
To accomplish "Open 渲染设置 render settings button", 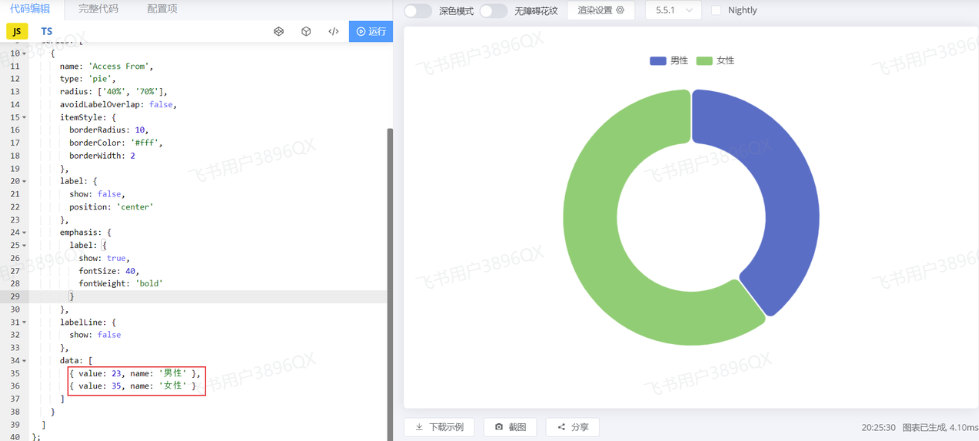I will pyautogui.click(x=601, y=10).
